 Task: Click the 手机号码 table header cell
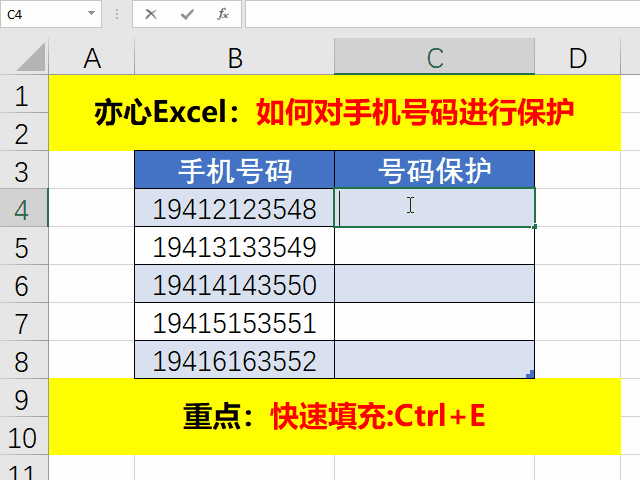pos(234,171)
